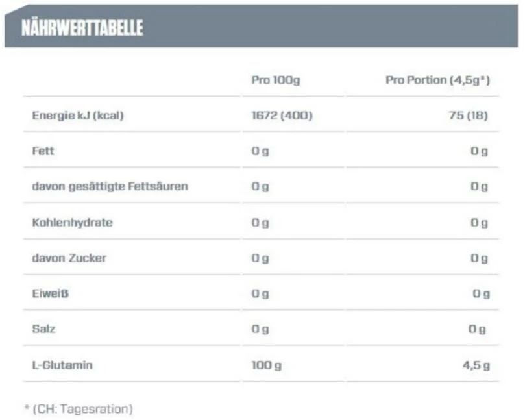Select the Salz value in Pro Portion column
The image size is (525, 420).
click(477, 329)
